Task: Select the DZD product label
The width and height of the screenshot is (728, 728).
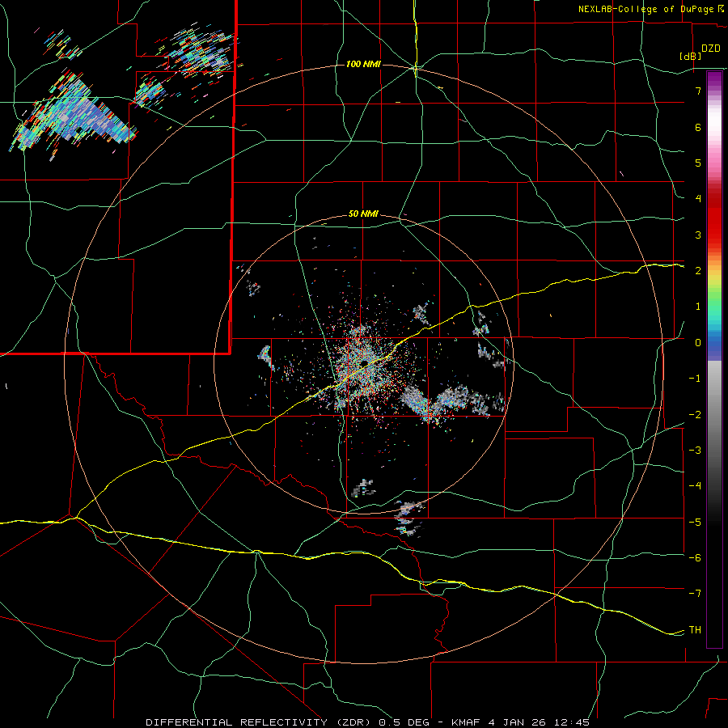Action: 710,49
